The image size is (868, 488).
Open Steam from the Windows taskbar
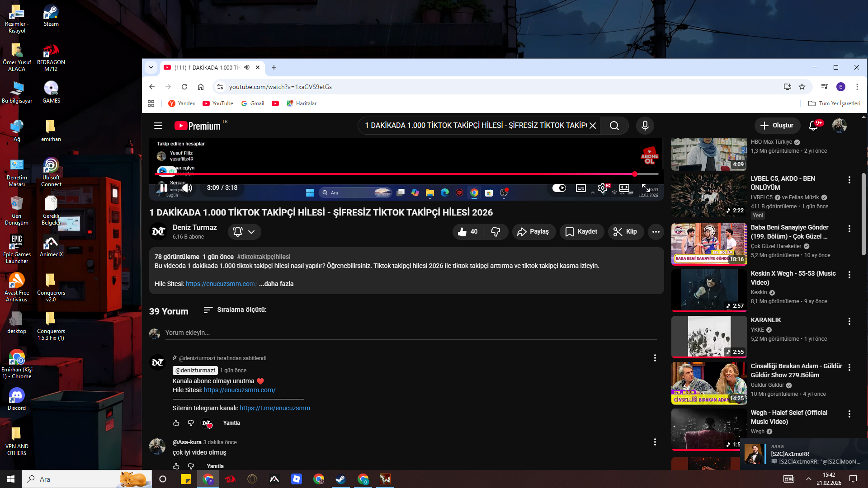click(x=340, y=479)
